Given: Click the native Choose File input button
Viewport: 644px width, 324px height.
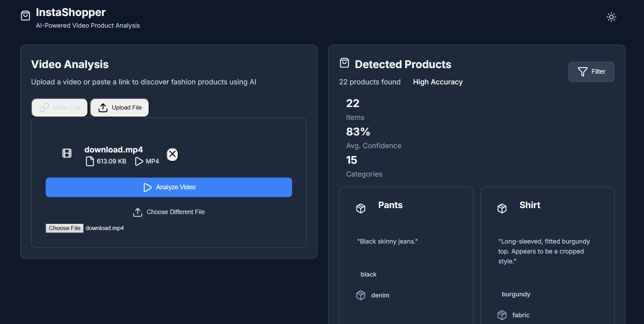Looking at the screenshot, I should tap(64, 228).
